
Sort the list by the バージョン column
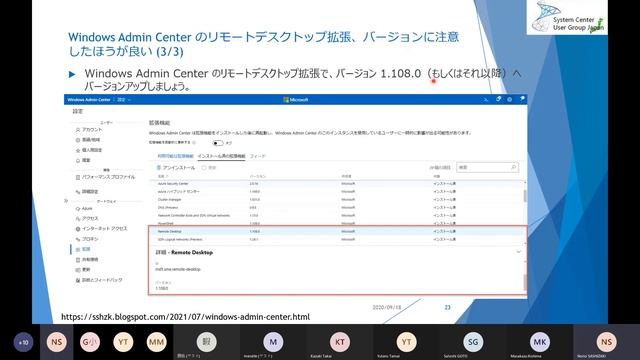[258, 176]
